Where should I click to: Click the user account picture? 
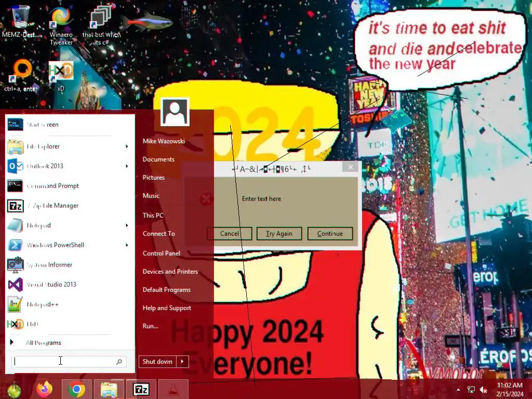[x=175, y=112]
